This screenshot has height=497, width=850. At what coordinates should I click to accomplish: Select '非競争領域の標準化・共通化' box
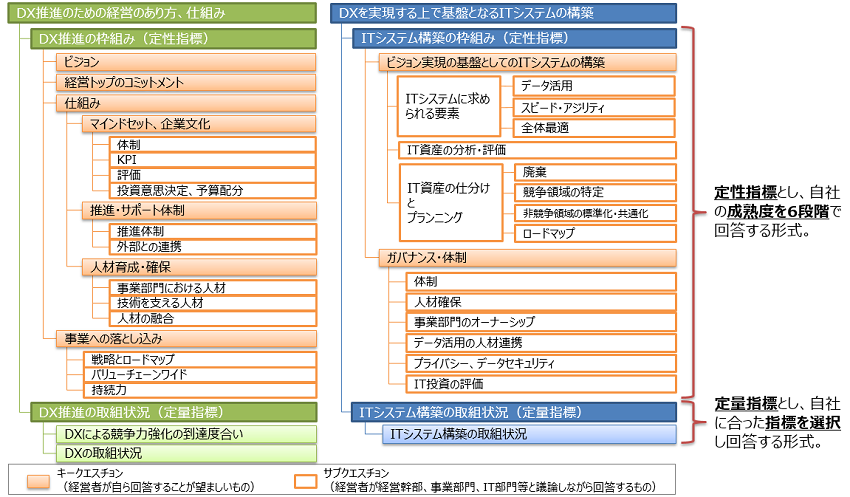pos(595,213)
